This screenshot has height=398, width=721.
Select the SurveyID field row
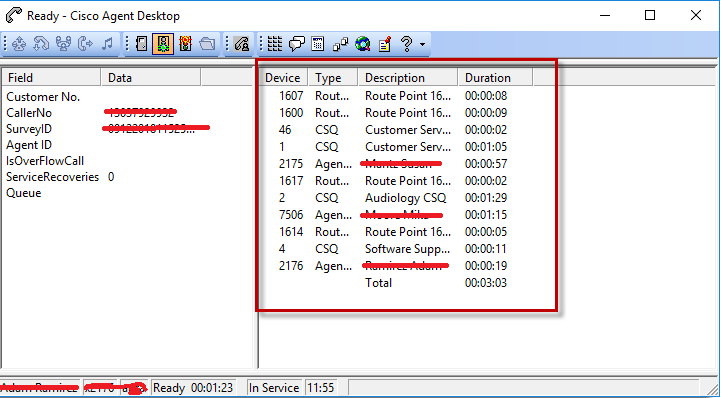click(x=29, y=129)
